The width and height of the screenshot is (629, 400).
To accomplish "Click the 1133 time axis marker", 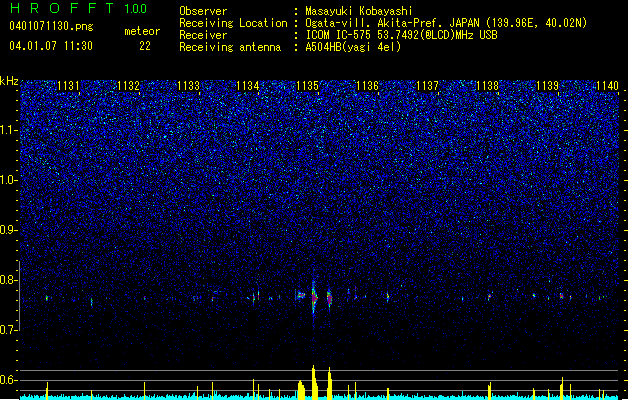I will [188, 85].
